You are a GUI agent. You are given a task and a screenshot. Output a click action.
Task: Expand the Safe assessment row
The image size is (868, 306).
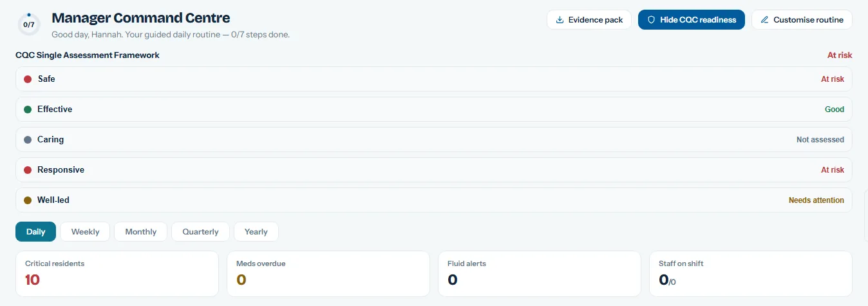tap(434, 79)
